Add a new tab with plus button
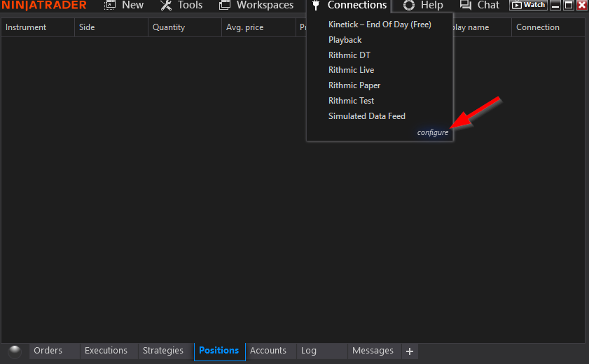 coord(410,351)
